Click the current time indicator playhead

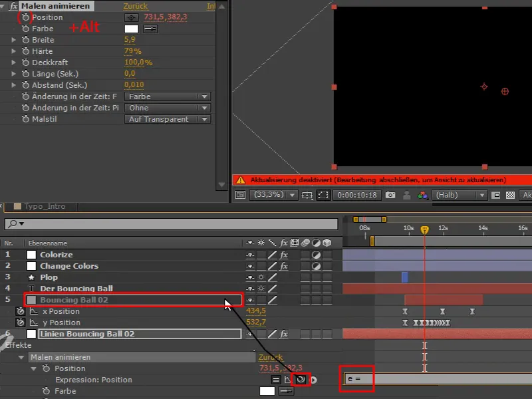pos(424,229)
